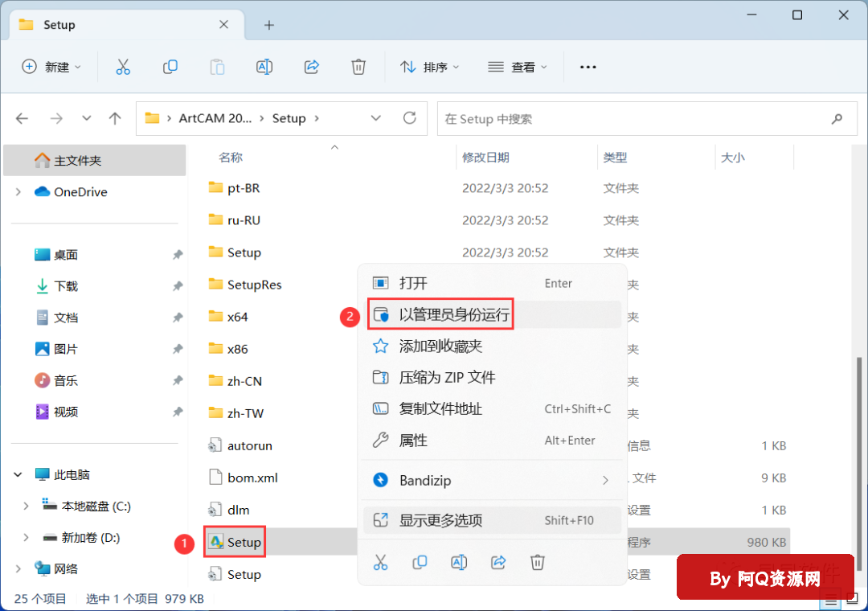Choose 属性 in context menu

pyautogui.click(x=492, y=441)
